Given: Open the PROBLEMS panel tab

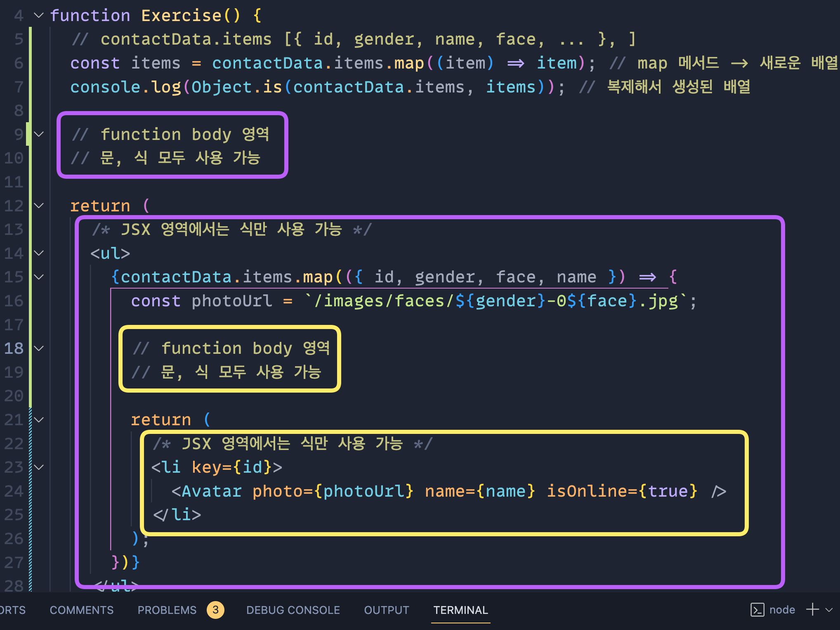Looking at the screenshot, I should 167,610.
